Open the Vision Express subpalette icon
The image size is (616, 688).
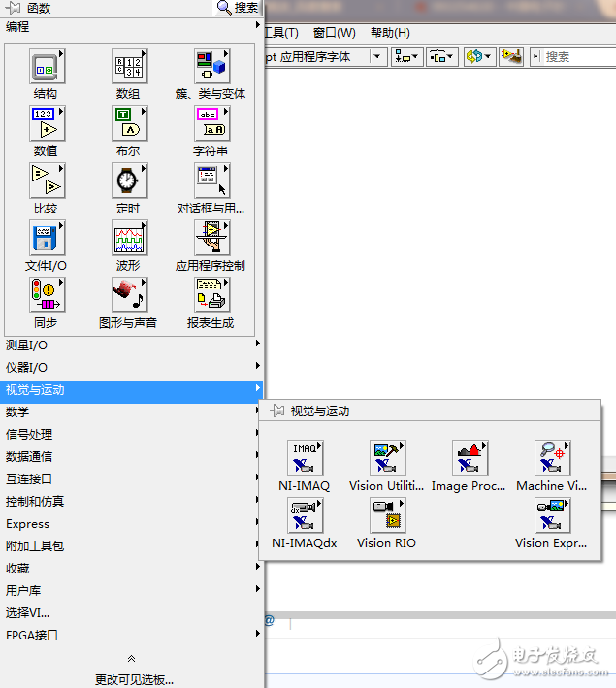552,515
